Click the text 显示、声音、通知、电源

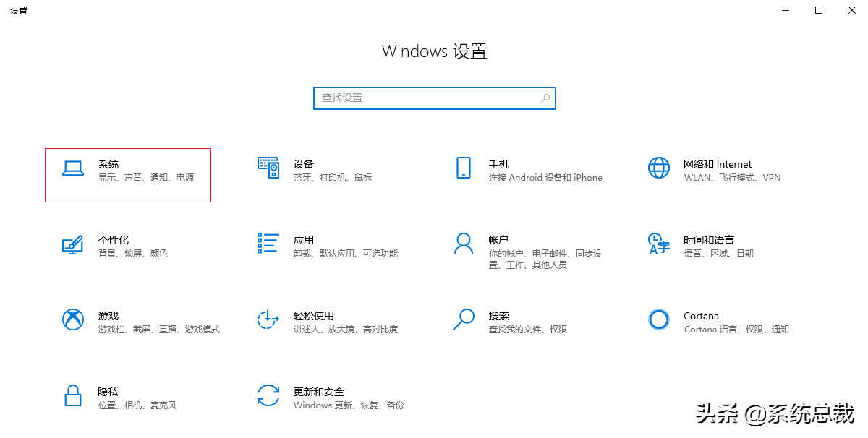tap(146, 178)
